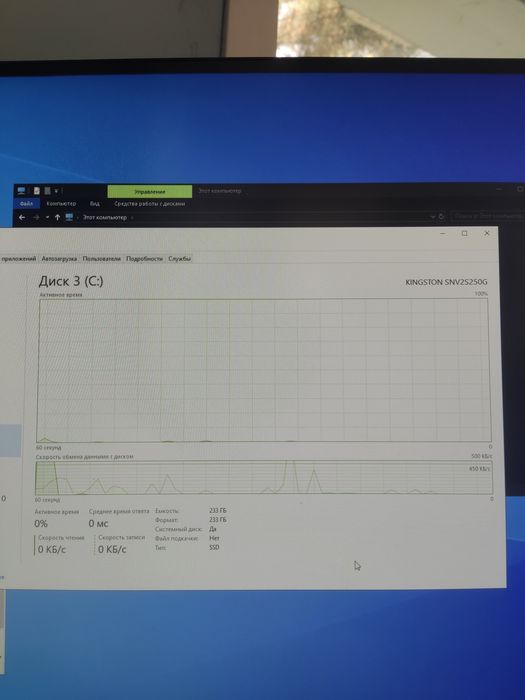
Task: Click the 500 КБ/с scale label
Action: click(482, 456)
